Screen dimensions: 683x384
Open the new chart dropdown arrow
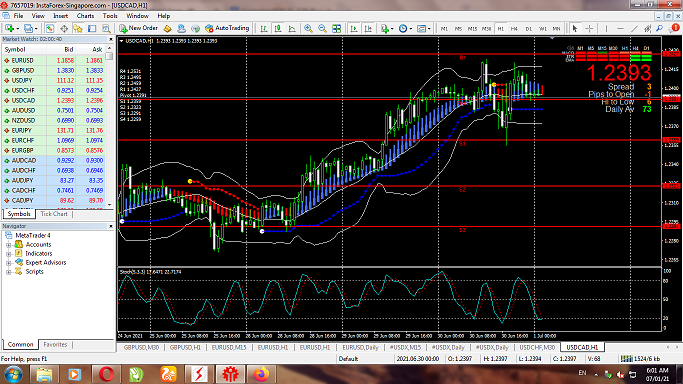(x=17, y=29)
